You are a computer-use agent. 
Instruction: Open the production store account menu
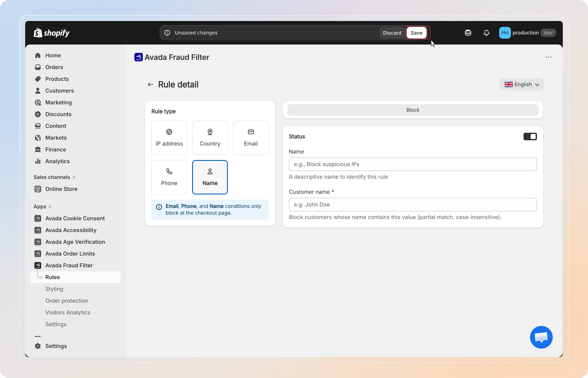[527, 33]
